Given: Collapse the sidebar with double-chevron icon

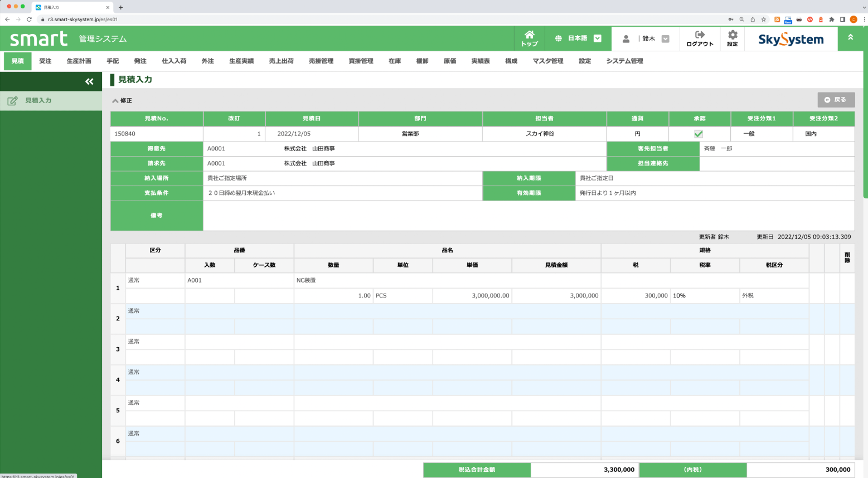Looking at the screenshot, I should (89, 82).
